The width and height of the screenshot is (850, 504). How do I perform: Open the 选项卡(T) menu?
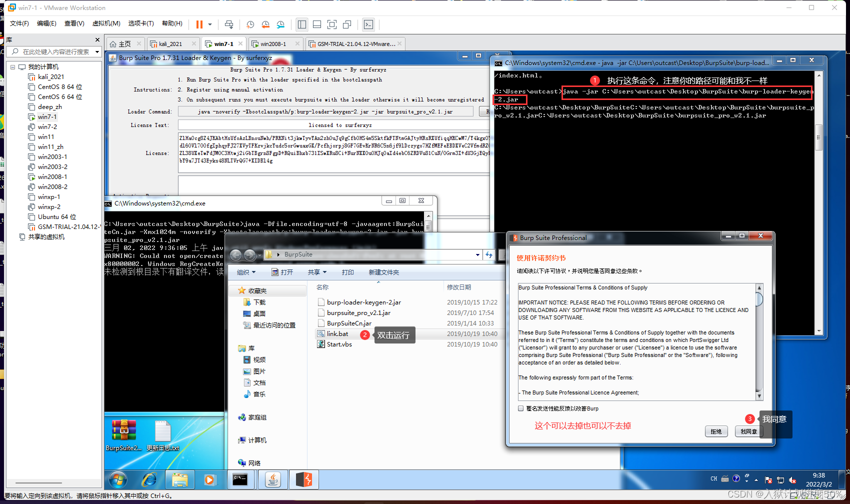(x=141, y=23)
